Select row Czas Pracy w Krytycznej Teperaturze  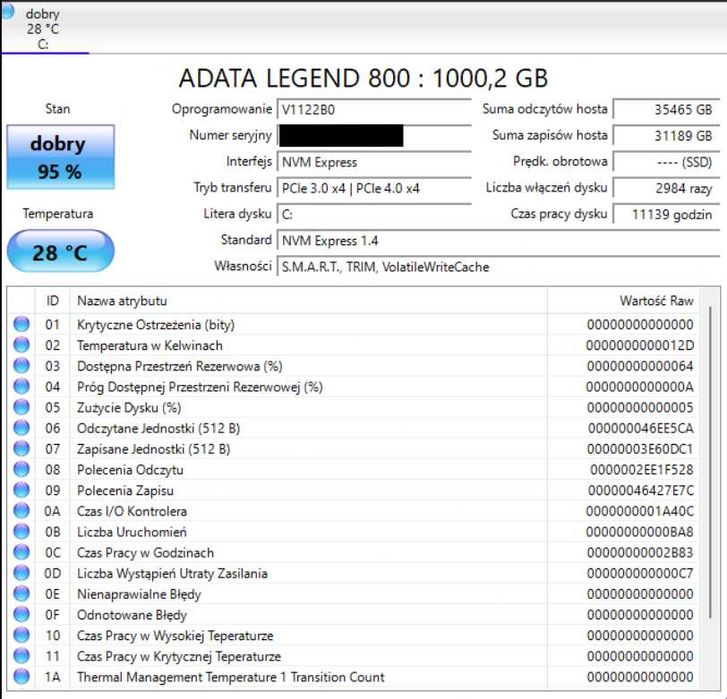tap(353, 656)
